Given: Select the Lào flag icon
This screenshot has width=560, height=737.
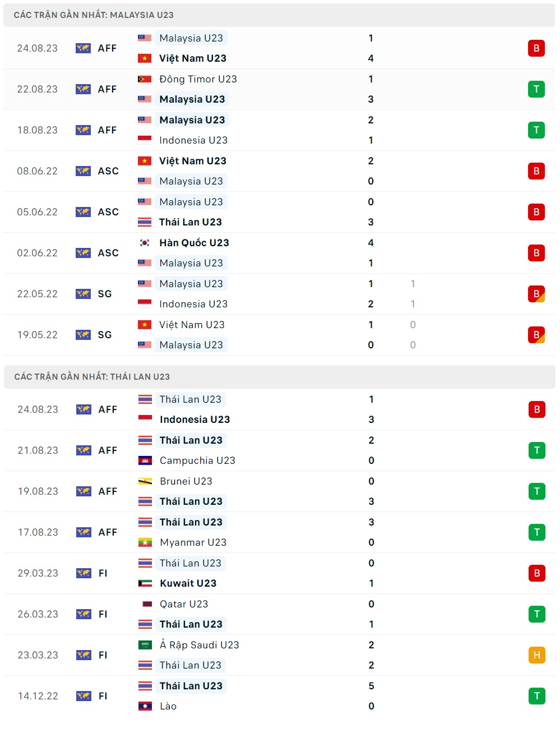Looking at the screenshot, I should click(145, 706).
